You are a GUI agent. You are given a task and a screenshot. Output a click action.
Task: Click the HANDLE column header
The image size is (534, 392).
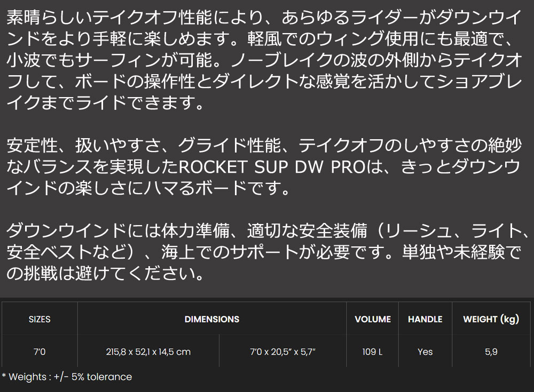pos(425,319)
